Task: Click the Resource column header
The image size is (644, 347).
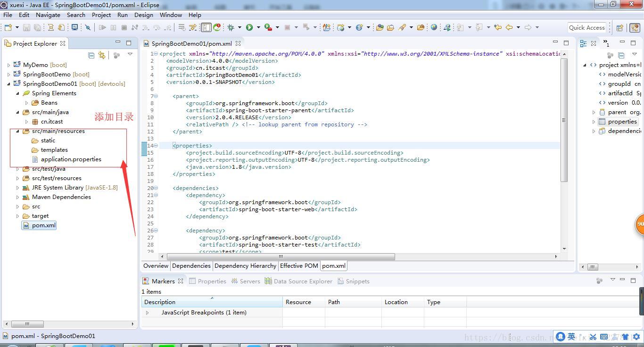Action: (x=304, y=302)
